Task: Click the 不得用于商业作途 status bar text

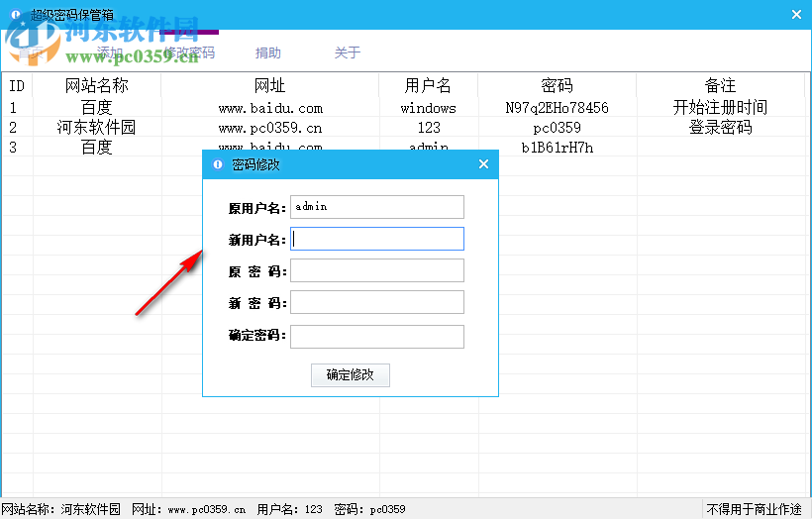Action: pos(754,510)
